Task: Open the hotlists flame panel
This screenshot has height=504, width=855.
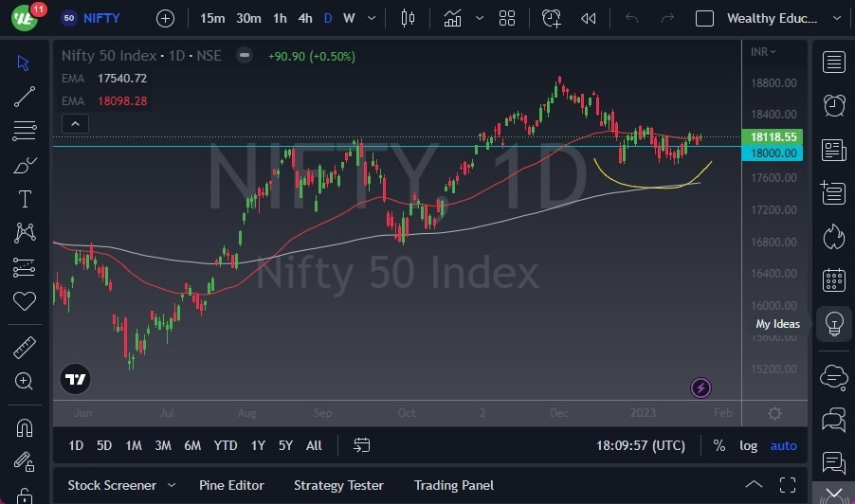Action: (834, 237)
